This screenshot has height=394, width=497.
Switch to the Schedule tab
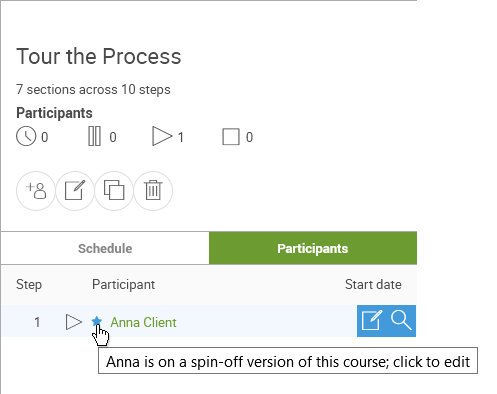(105, 248)
